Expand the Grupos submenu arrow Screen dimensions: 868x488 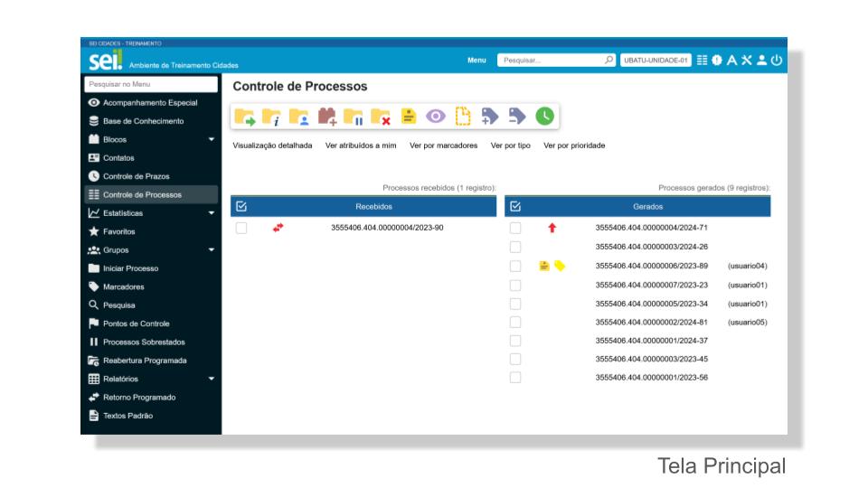[212, 250]
